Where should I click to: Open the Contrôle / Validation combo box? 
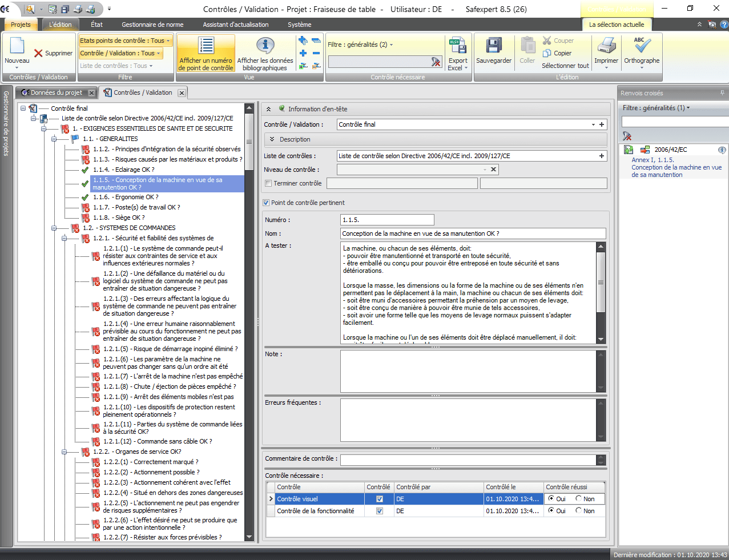(x=593, y=124)
